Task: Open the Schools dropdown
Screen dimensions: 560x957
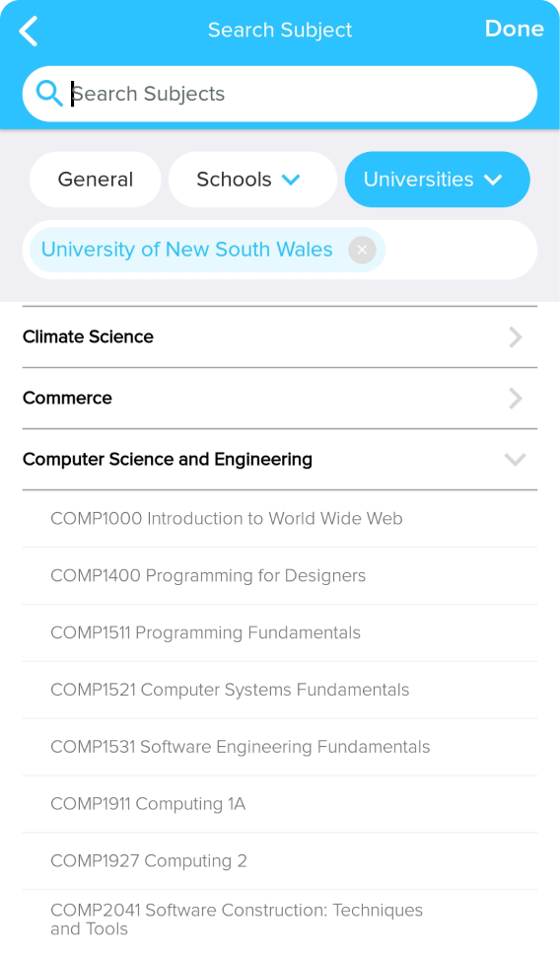Action: [252, 180]
